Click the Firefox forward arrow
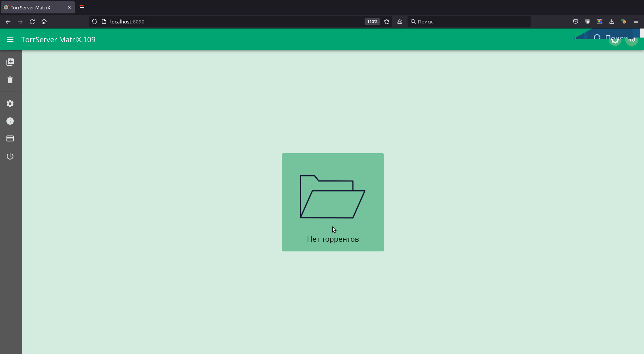This screenshot has height=354, width=644. pyautogui.click(x=20, y=21)
